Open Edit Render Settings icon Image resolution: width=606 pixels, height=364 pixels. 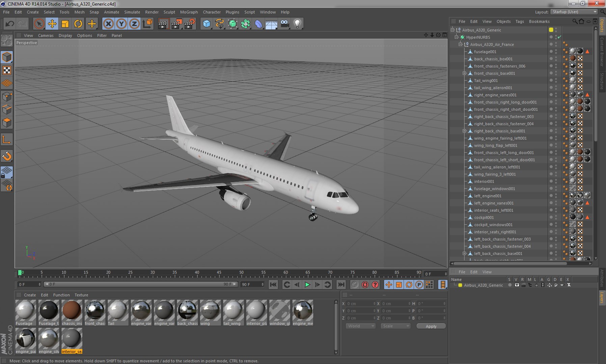tap(190, 24)
